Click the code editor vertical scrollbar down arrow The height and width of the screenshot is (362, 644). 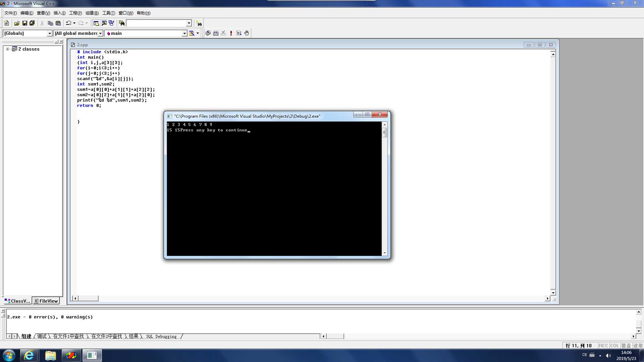click(x=553, y=293)
